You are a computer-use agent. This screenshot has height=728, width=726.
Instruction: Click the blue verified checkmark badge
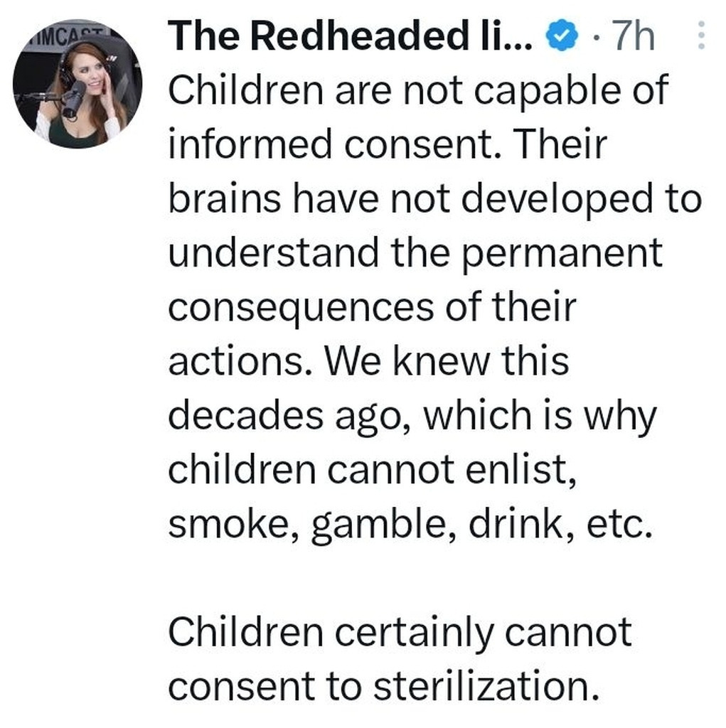click(562, 36)
